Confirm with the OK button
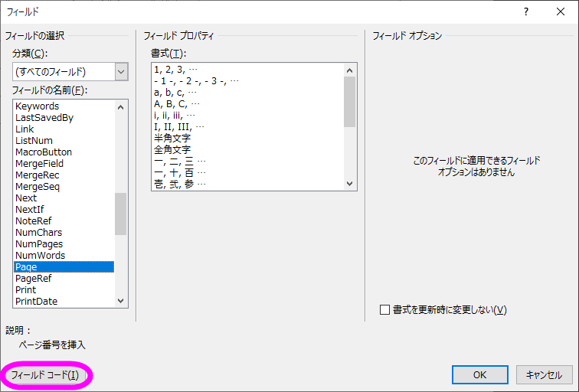This screenshot has width=579, height=392. point(479,375)
